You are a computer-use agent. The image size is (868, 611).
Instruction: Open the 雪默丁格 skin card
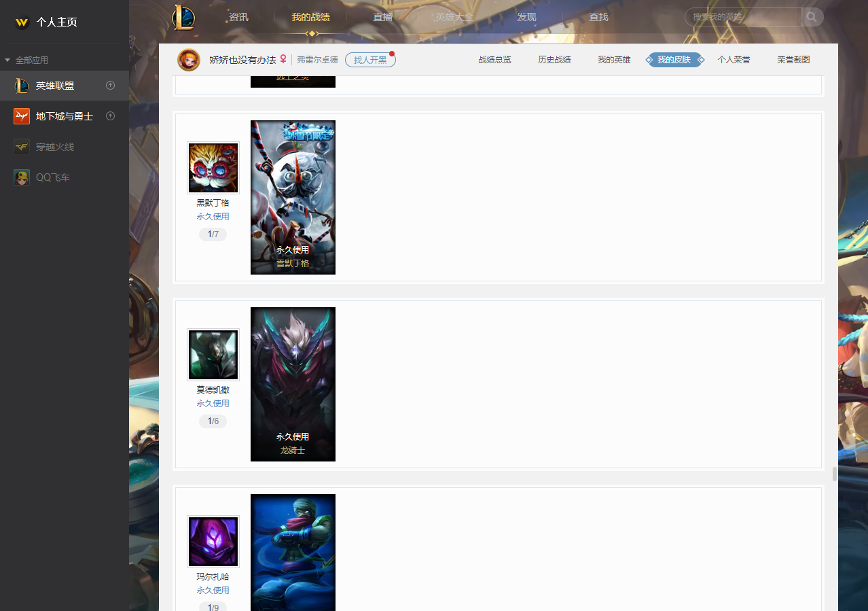293,197
